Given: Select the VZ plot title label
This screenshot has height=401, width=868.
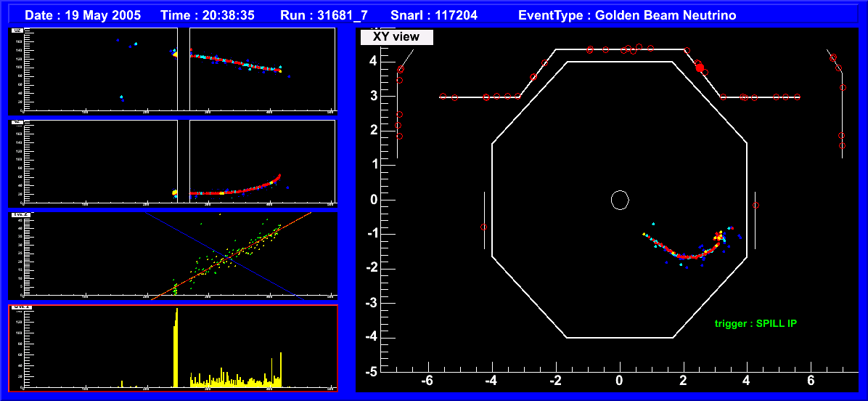Looking at the screenshot, I should (x=16, y=123).
